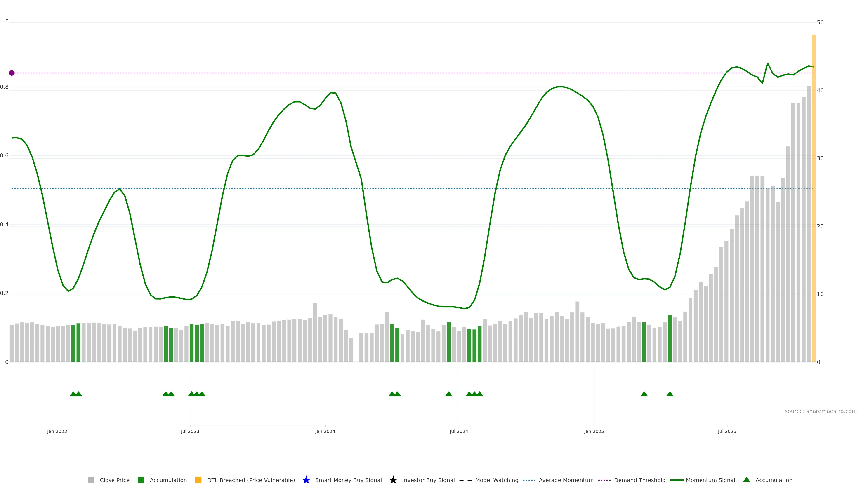Image resolution: width=868 pixels, height=488 pixels.
Task: Click the Jan 2025 axis tick label
Action: click(594, 431)
